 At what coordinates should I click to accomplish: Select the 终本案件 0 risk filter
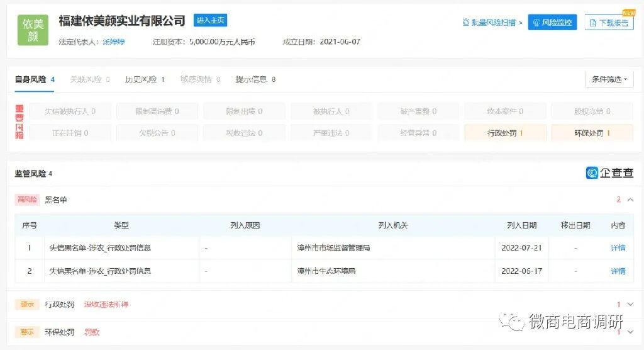pos(505,111)
